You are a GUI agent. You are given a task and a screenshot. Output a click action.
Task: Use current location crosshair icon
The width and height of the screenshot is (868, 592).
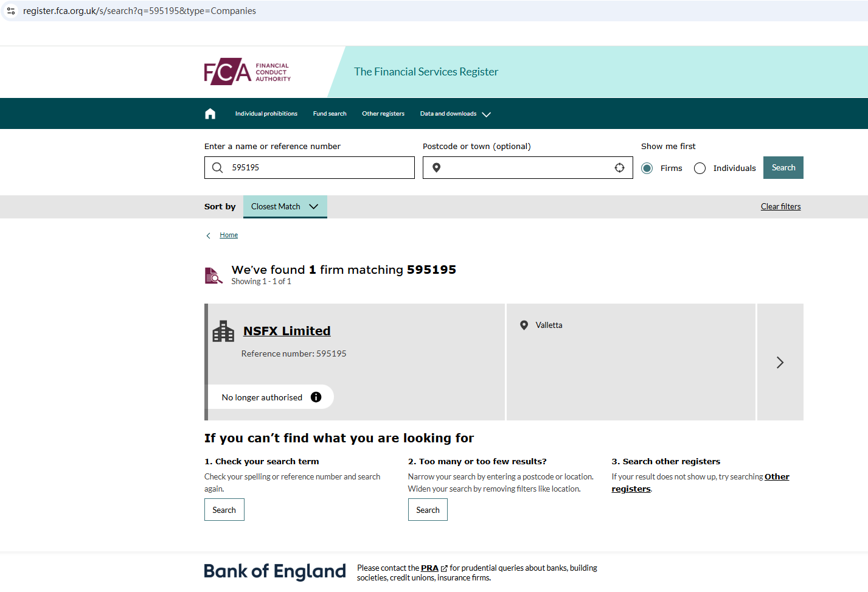coord(619,168)
